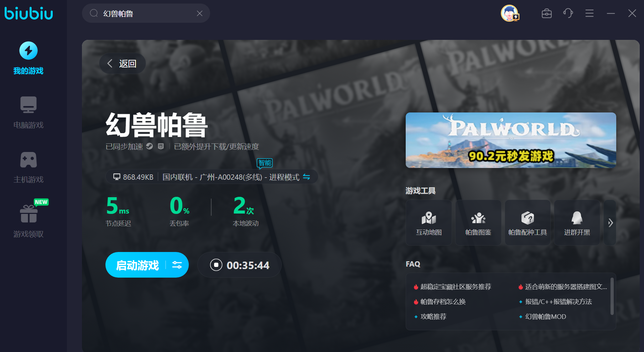Open the toolbox briefcase icon in header
Screen dimensions: 644x352
[x=546, y=14]
